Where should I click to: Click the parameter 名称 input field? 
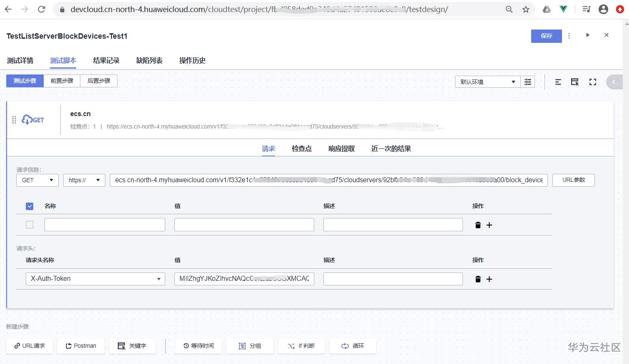105,225
